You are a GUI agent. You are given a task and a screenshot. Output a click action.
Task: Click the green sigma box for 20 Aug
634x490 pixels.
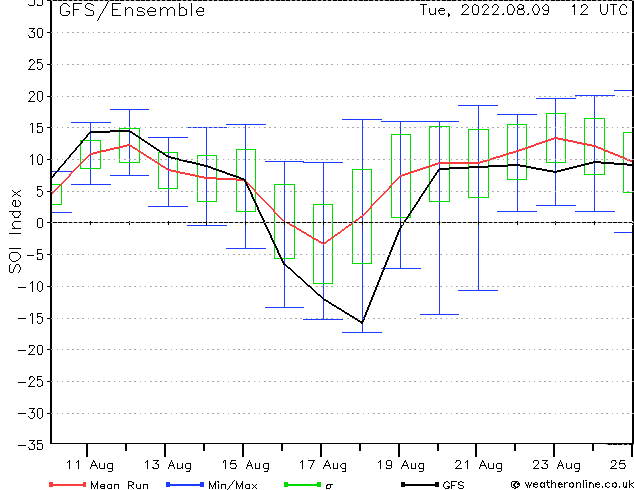440,164
